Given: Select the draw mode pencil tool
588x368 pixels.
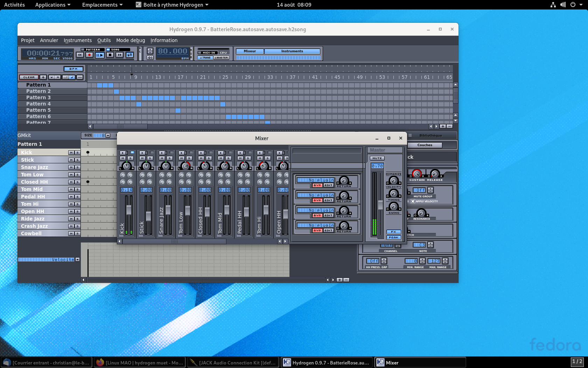Looking at the screenshot, I should click(72, 77).
